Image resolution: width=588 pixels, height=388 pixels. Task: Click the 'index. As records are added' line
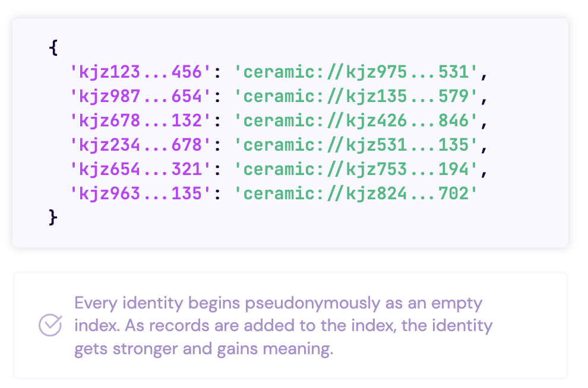coord(283,326)
